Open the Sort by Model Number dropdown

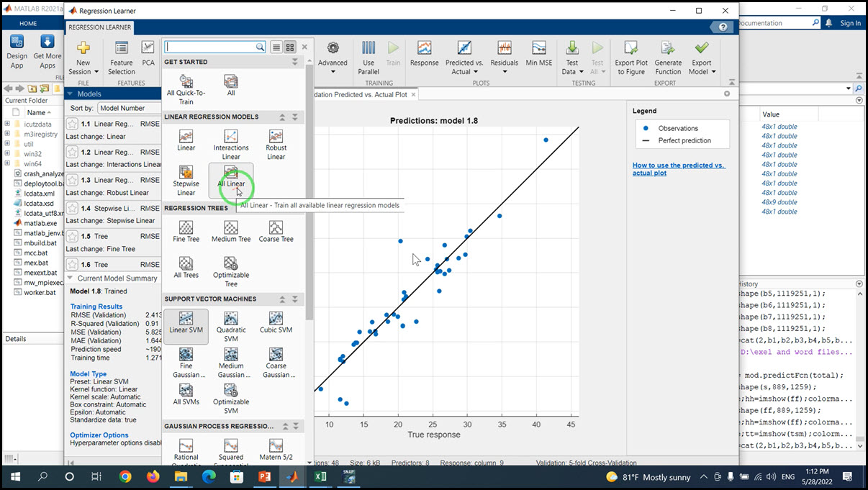click(130, 108)
